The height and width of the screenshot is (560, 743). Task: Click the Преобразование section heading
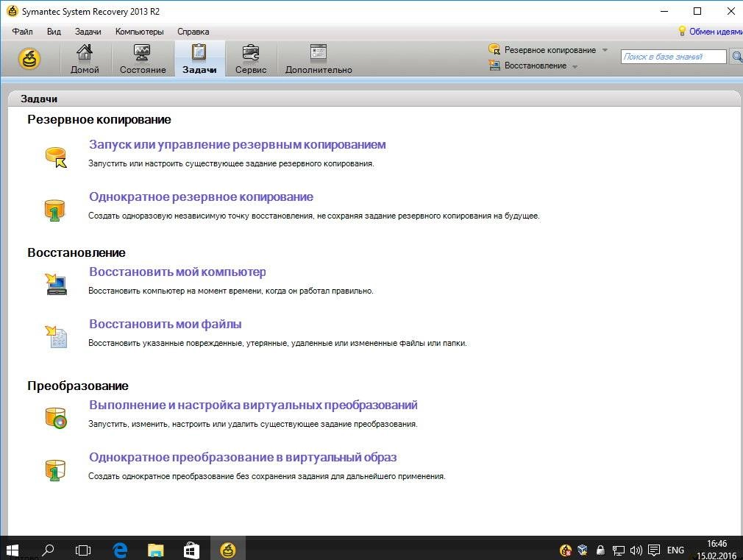point(78,386)
